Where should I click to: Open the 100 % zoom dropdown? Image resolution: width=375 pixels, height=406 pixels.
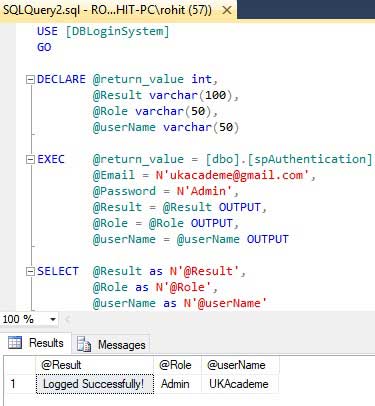(53, 319)
